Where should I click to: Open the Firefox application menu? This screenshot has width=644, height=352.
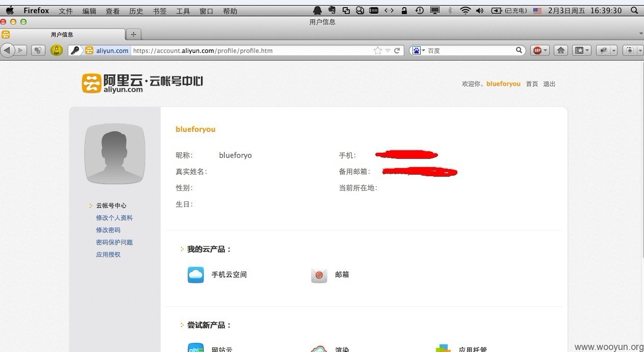36,10
